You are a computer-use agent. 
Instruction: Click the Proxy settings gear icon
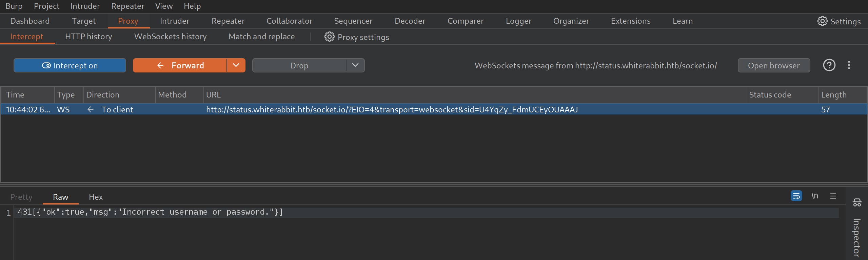(329, 37)
